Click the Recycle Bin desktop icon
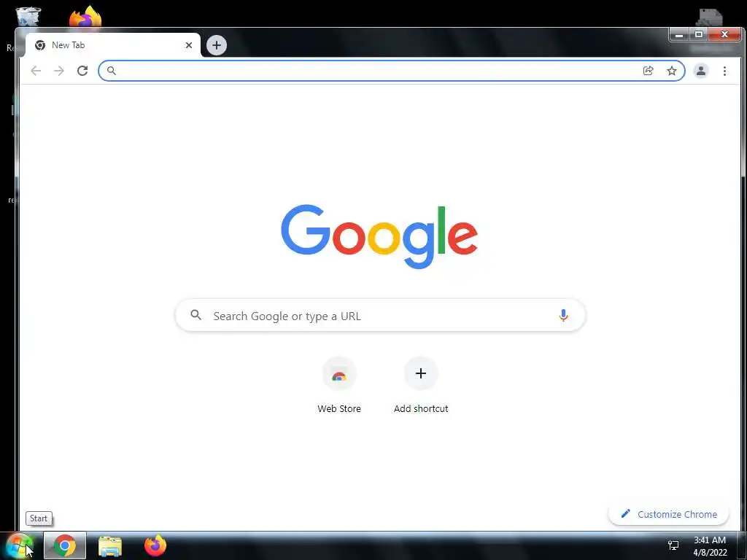This screenshot has height=560, width=747. click(x=28, y=17)
